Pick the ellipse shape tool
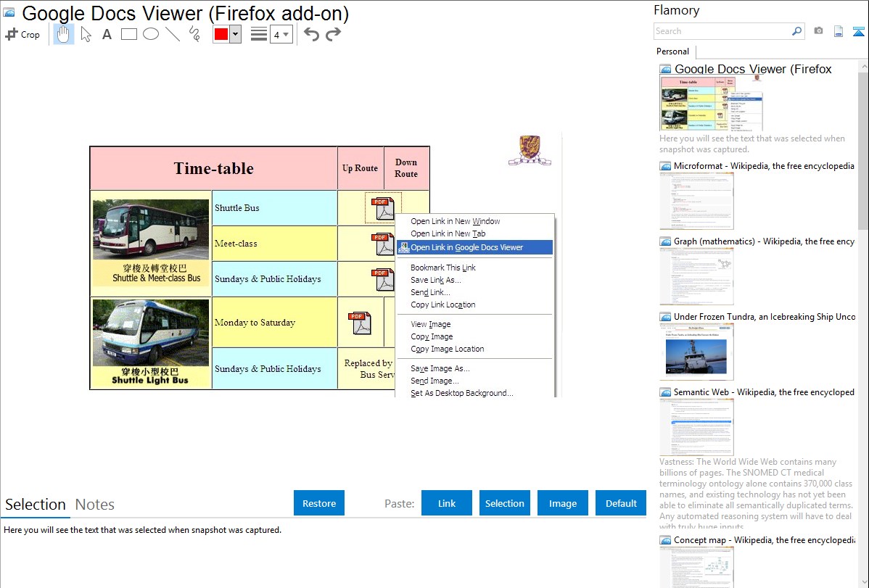 pyautogui.click(x=151, y=34)
